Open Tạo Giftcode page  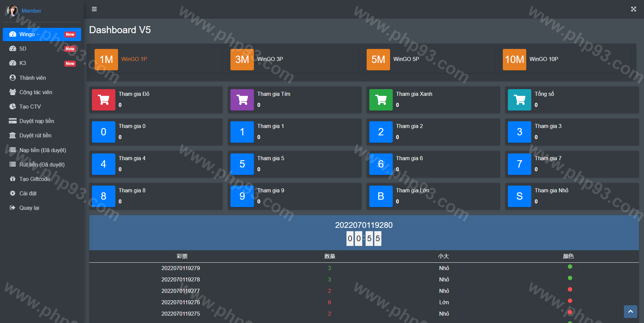click(35, 179)
